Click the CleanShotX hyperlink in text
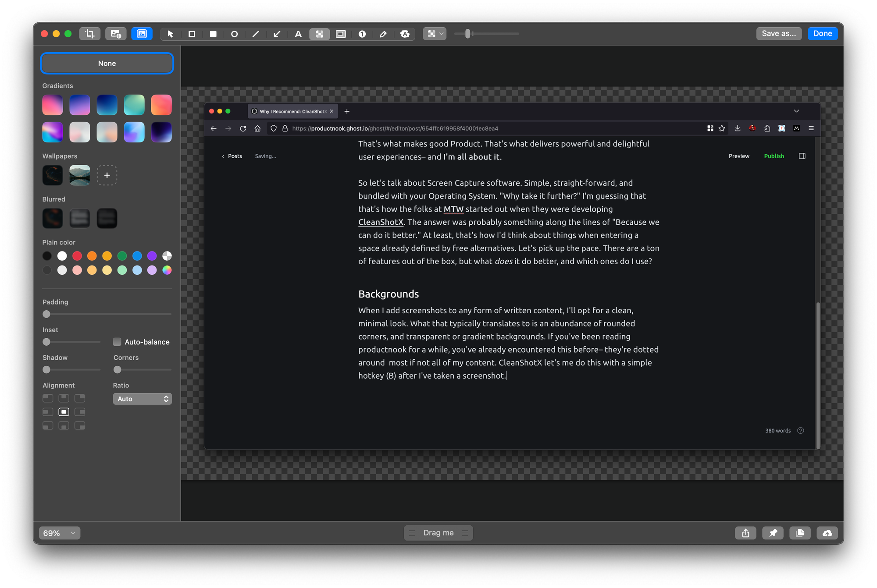This screenshot has height=588, width=877. [381, 222]
